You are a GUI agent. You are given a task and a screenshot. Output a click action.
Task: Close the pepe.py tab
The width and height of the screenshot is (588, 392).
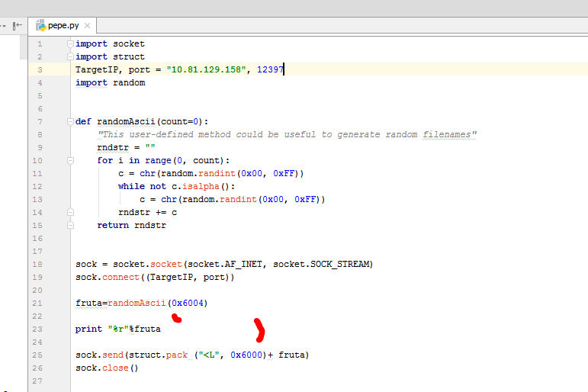87,26
